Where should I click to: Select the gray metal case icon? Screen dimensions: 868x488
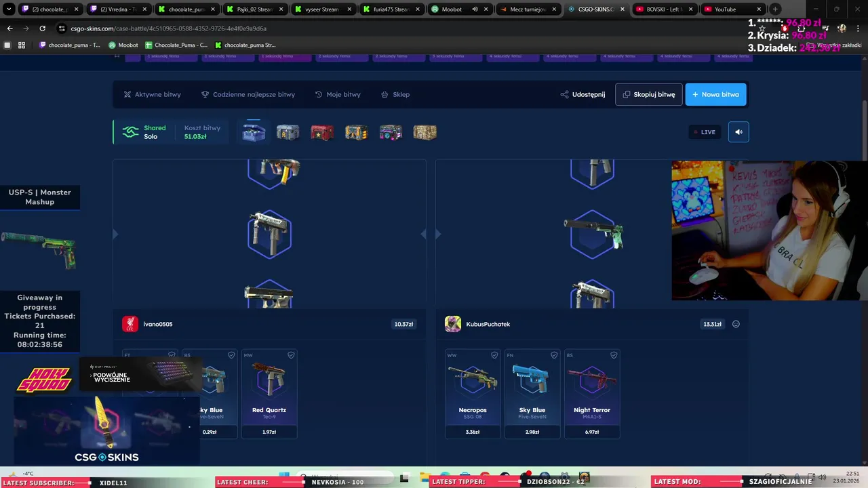coord(288,132)
